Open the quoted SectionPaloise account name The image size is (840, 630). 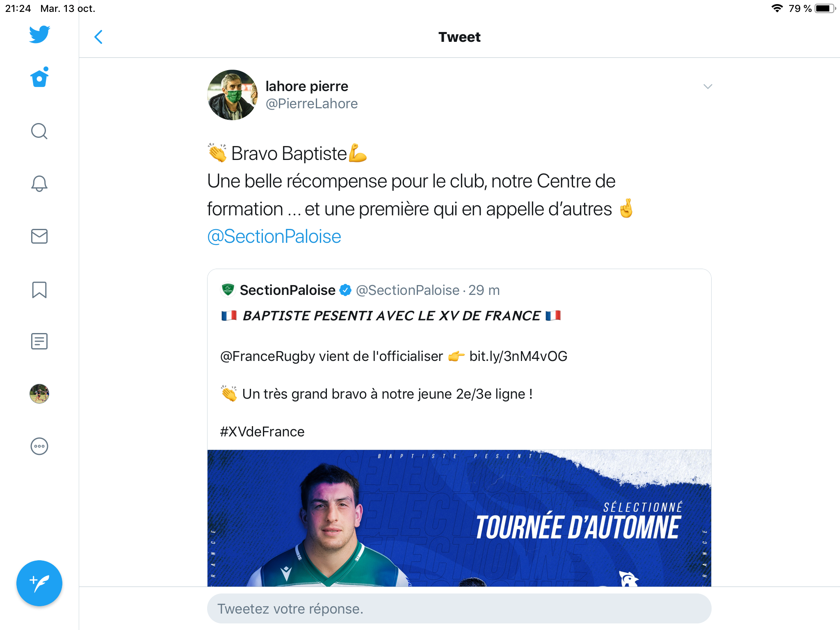[x=287, y=290]
